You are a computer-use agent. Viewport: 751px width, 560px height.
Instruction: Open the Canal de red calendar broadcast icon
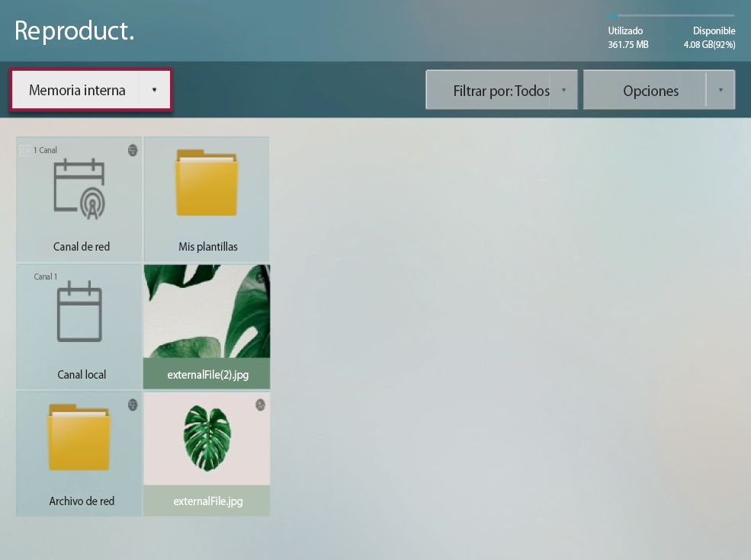click(x=79, y=189)
